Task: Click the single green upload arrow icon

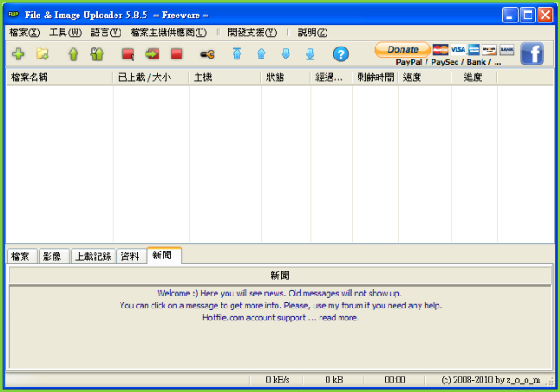Action: pyautogui.click(x=73, y=54)
